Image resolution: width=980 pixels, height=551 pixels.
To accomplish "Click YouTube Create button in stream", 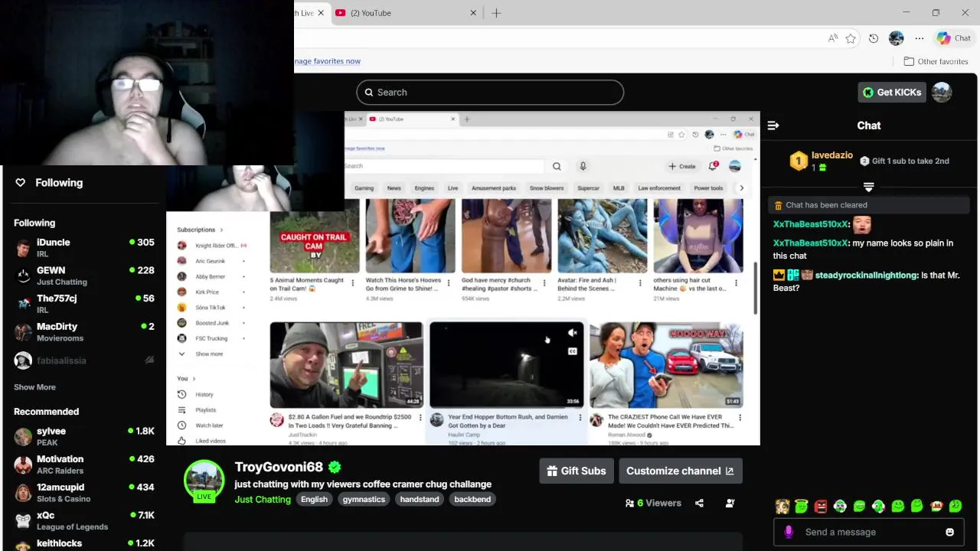I will coord(681,166).
